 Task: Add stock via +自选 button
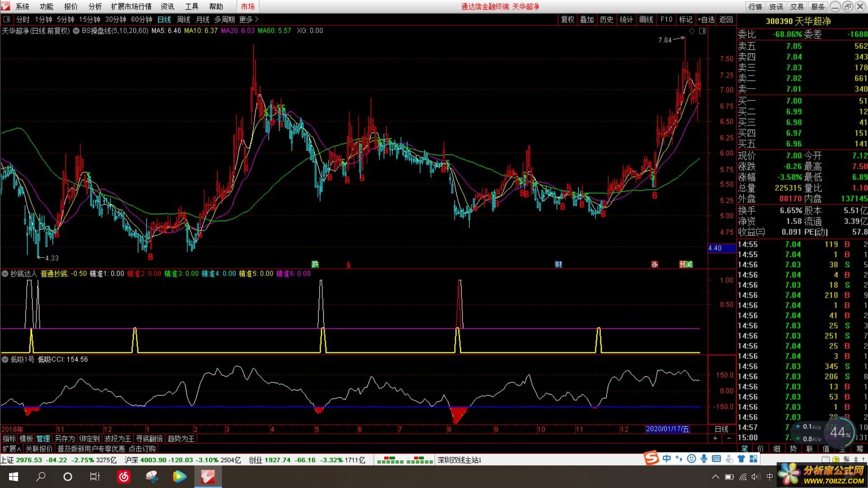point(706,19)
